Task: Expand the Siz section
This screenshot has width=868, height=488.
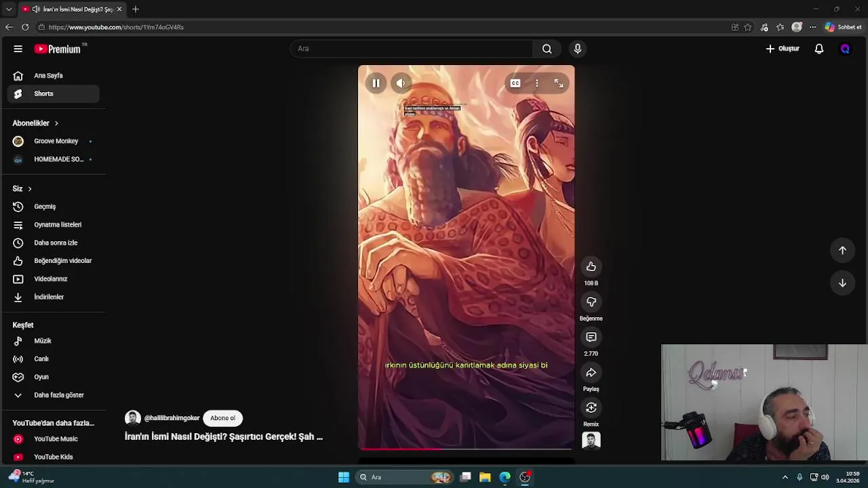Action: tap(22, 188)
